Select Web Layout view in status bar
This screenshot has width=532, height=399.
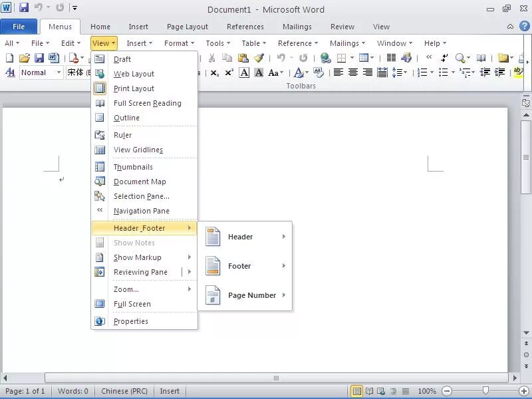click(x=381, y=391)
